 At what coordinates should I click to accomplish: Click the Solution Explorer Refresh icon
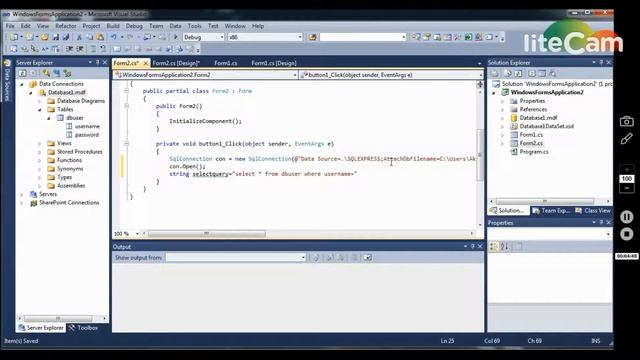pyautogui.click(x=519, y=73)
